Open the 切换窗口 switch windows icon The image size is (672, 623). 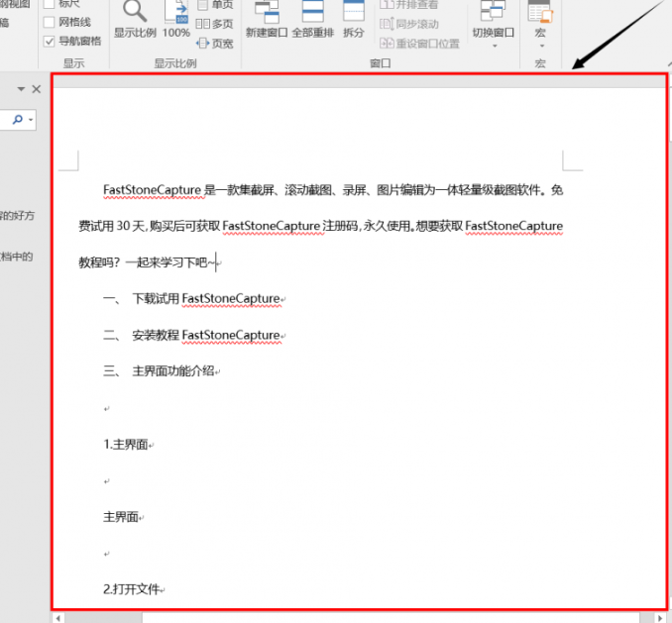(x=493, y=12)
